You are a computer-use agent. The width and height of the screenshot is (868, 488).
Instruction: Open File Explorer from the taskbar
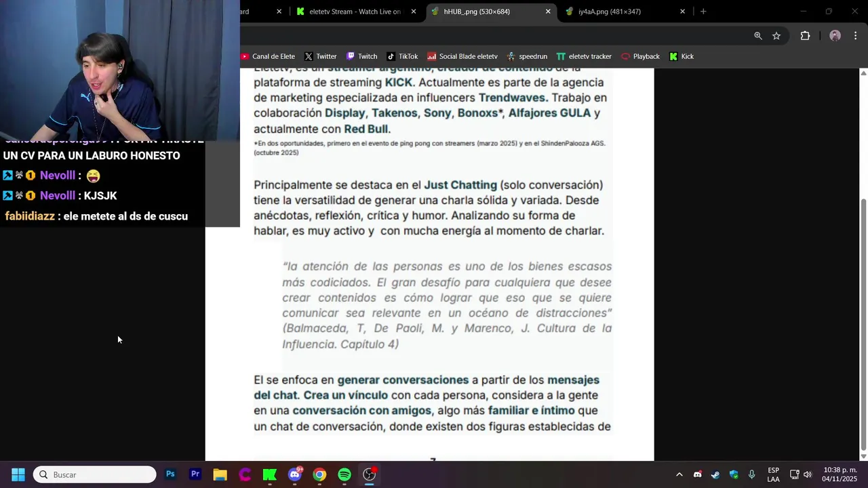[x=220, y=474]
